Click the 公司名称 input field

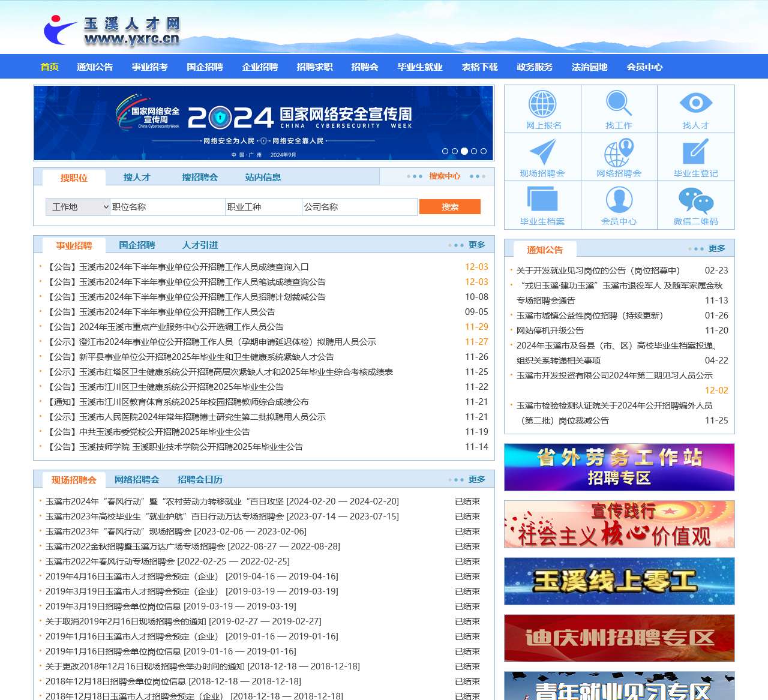click(x=359, y=206)
